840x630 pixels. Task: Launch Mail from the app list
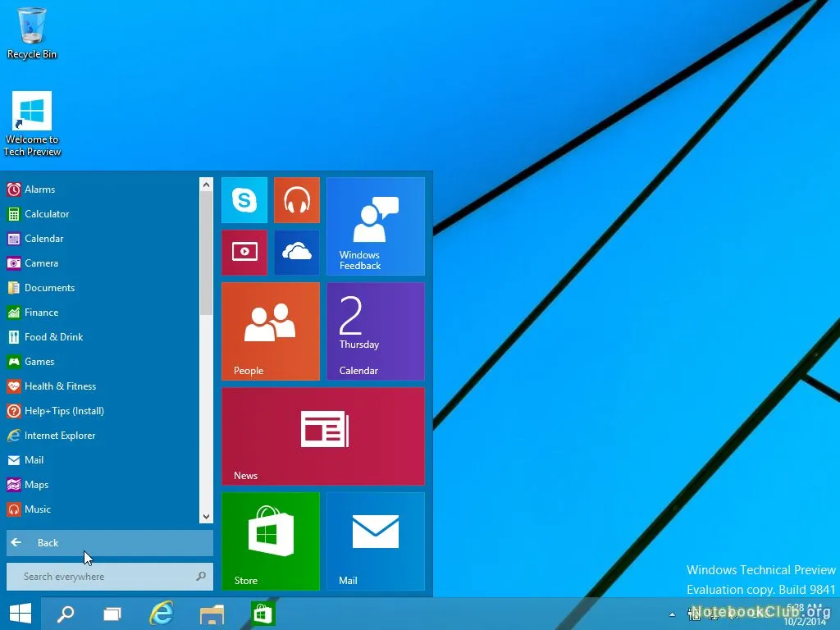(x=102, y=460)
